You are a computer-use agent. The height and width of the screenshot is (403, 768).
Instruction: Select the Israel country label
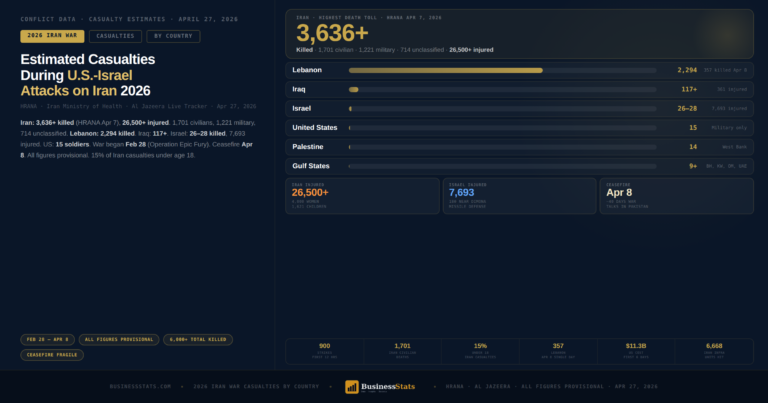point(302,108)
